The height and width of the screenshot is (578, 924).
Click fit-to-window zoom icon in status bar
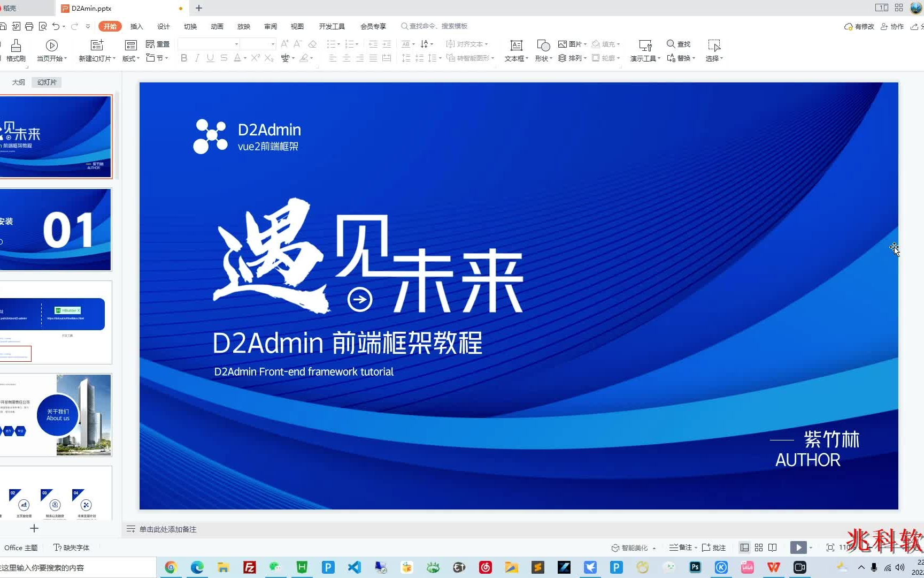coord(830,547)
